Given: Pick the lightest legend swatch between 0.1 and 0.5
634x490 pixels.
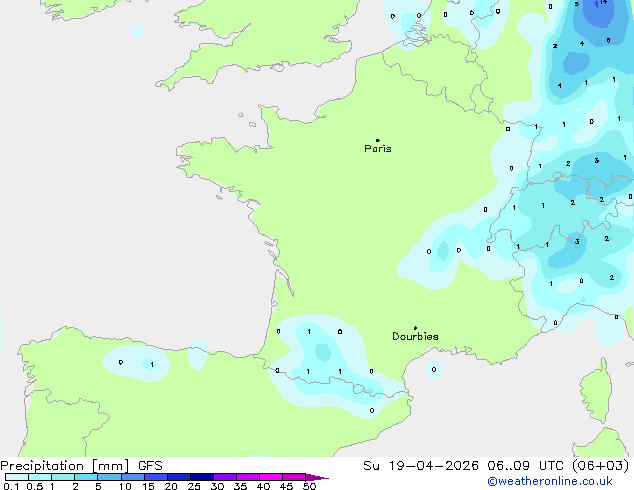Looking at the screenshot, I should [17, 477].
